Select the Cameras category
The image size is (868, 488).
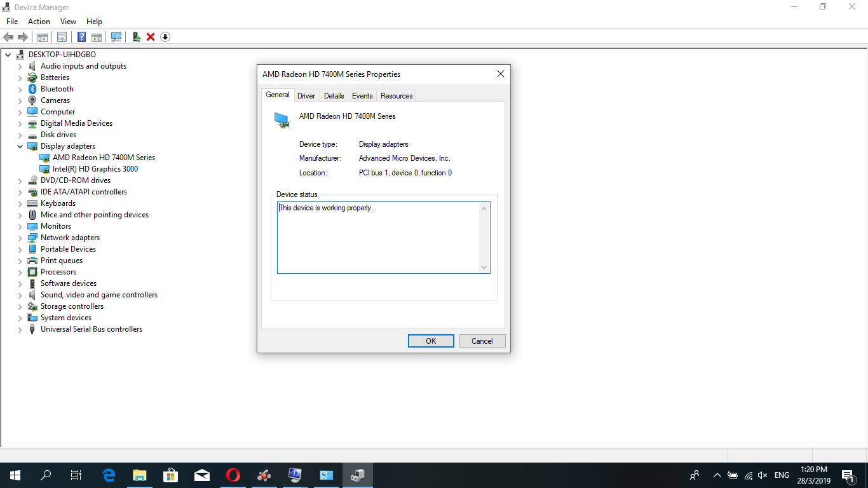55,100
